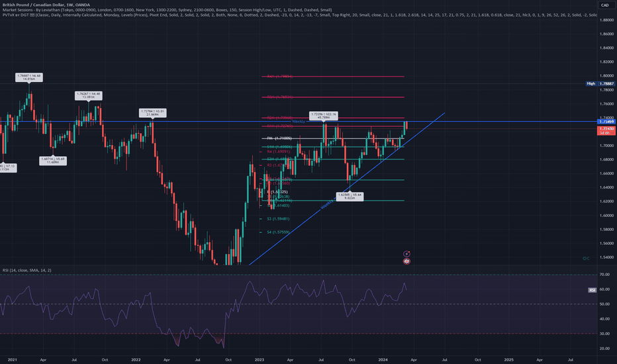The height and width of the screenshot is (364, 617).
Task: Click the 2023 date label on time axis
Action: tap(260, 359)
